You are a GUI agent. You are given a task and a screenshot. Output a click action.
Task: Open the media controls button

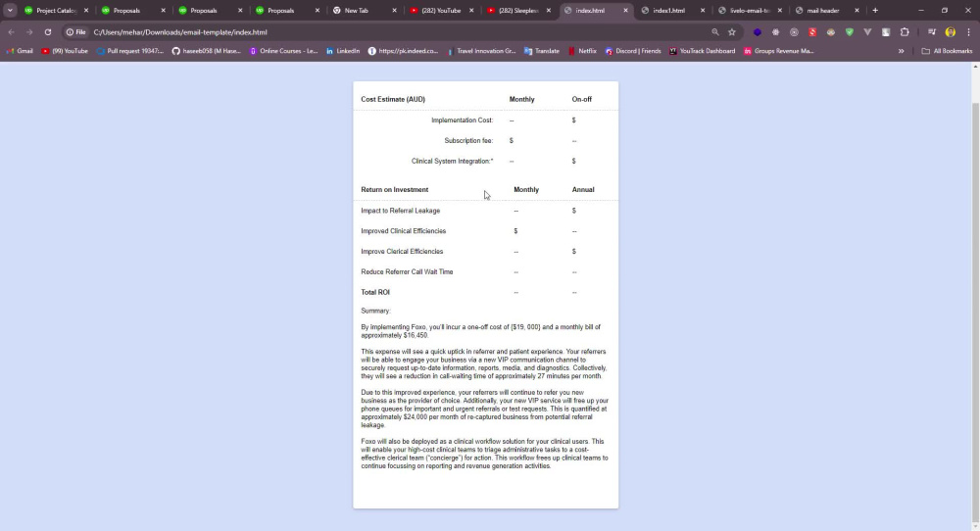(932, 32)
